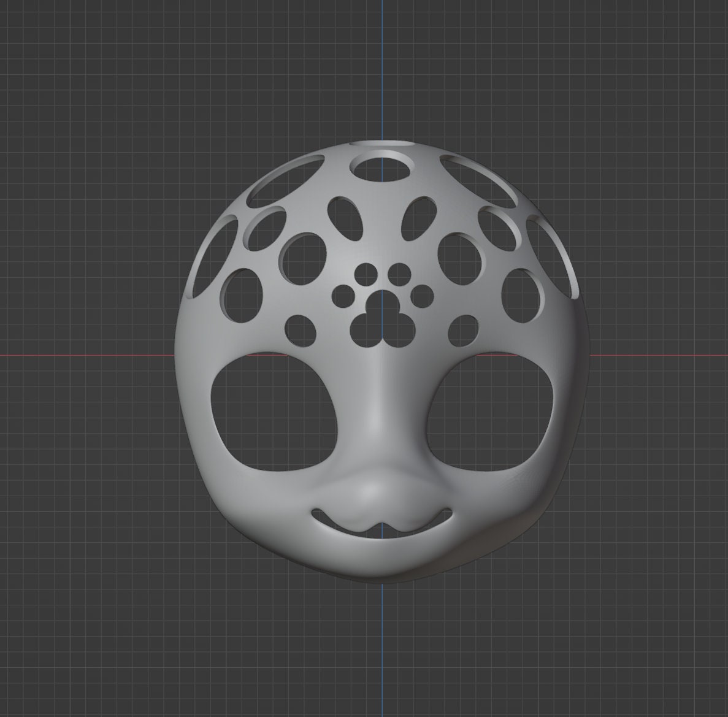Click the round hole just above the right eye
The image size is (728, 717).
(464, 330)
